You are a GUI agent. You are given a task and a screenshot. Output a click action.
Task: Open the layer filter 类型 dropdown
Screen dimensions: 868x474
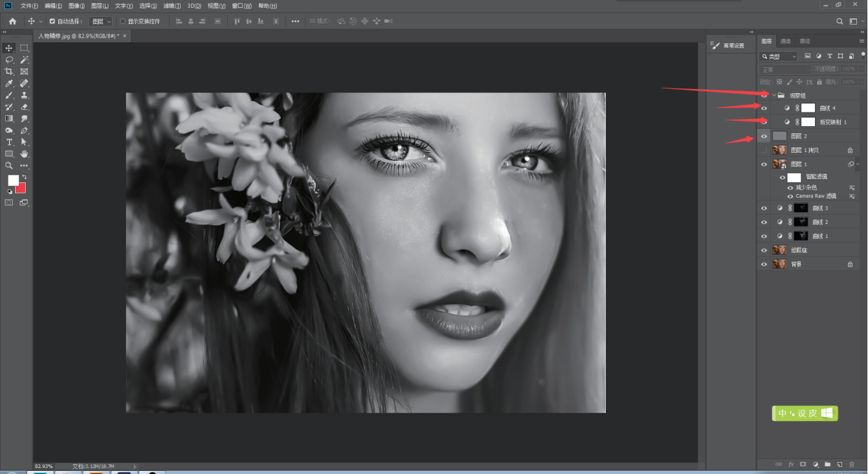pos(779,56)
